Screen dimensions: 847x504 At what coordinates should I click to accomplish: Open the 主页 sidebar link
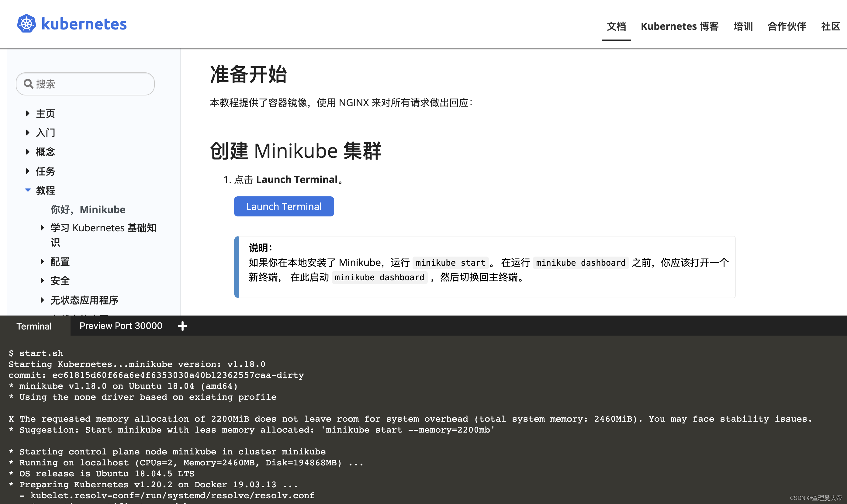pyautogui.click(x=46, y=113)
